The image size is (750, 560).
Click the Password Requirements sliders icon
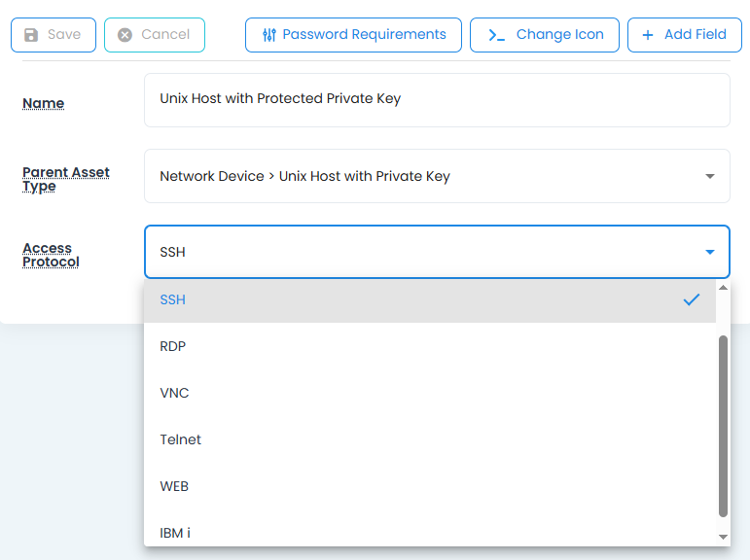click(x=269, y=35)
